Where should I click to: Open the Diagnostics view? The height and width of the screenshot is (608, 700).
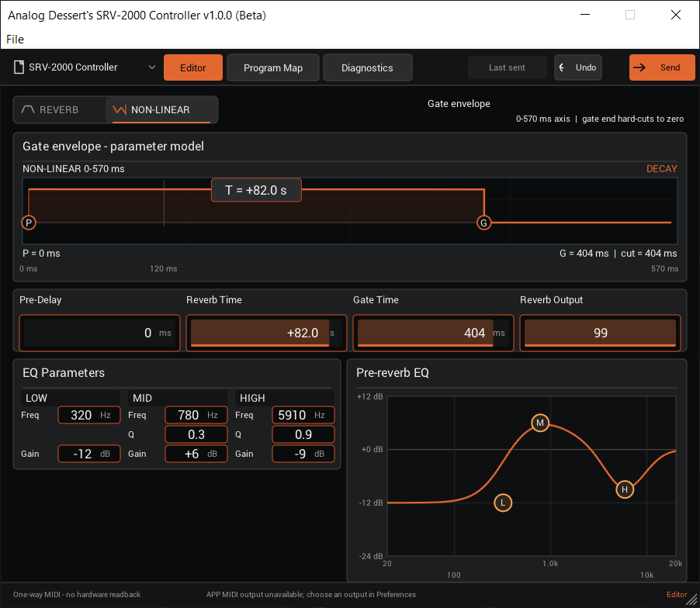coord(367,67)
